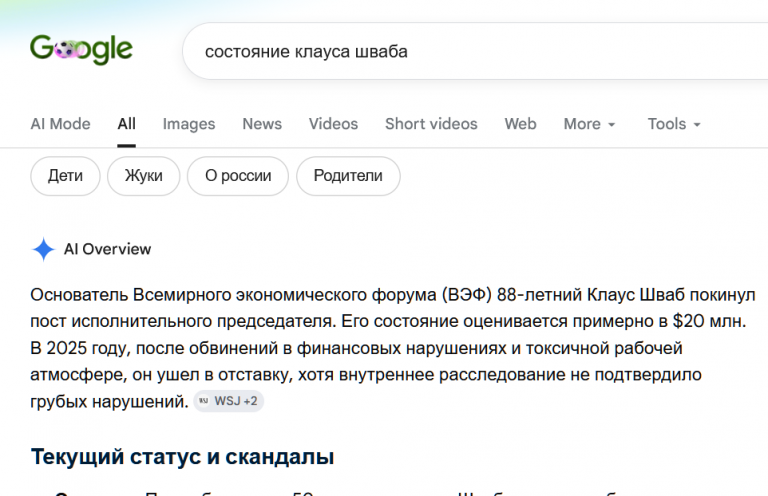
Task: Go to the Videos tab
Action: (x=333, y=124)
